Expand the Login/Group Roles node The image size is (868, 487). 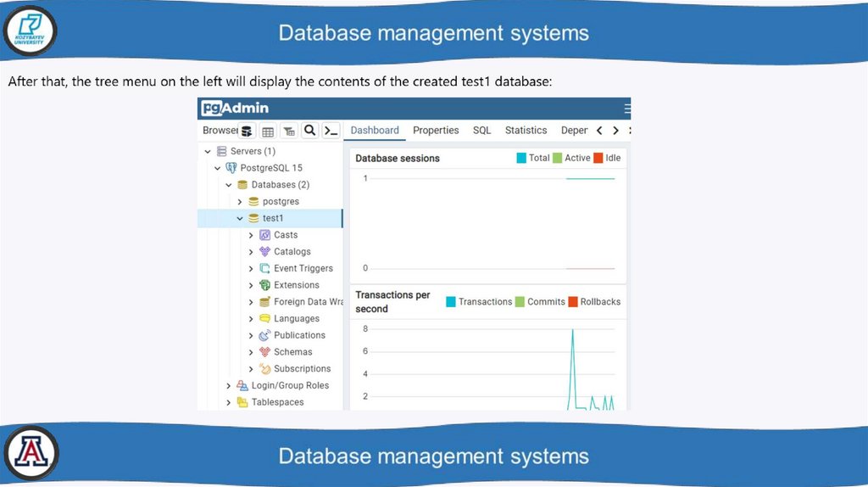(229, 386)
